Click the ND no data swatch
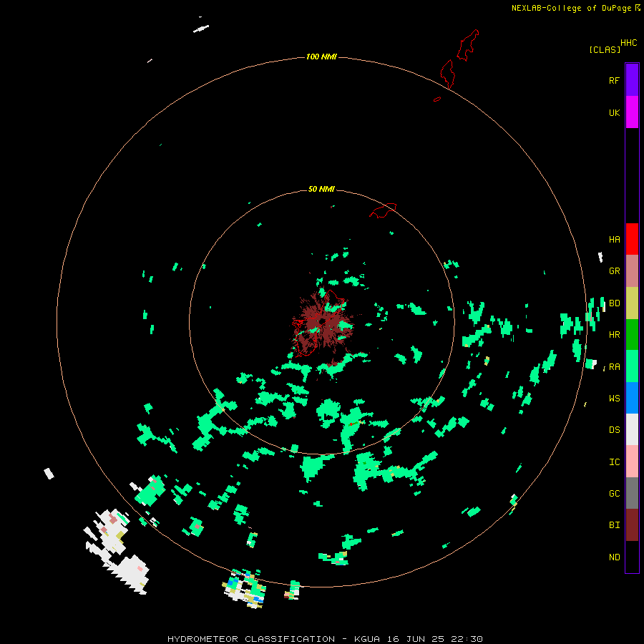This screenshot has height=644, width=644. point(632,557)
